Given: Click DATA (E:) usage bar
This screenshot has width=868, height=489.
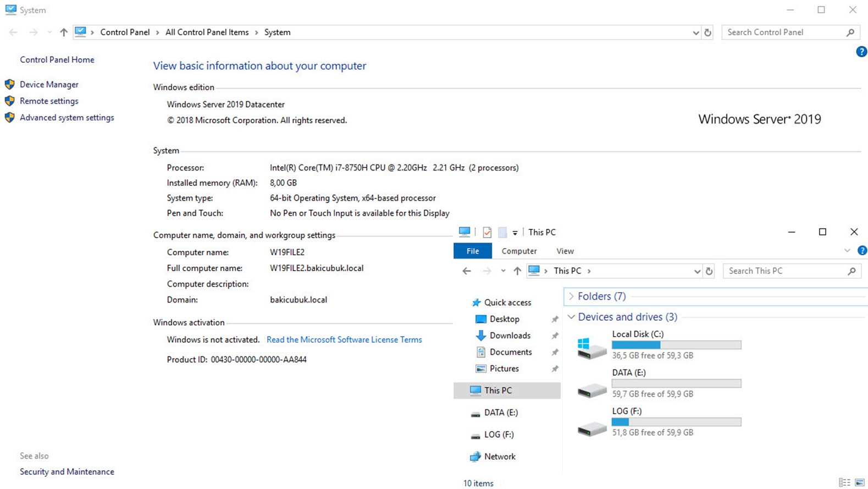Looking at the screenshot, I should pyautogui.click(x=676, y=383).
